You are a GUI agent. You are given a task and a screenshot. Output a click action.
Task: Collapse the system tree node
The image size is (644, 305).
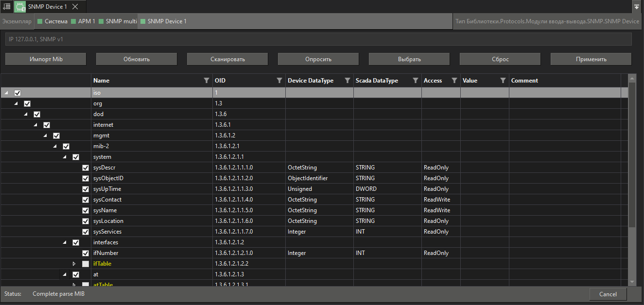click(64, 156)
